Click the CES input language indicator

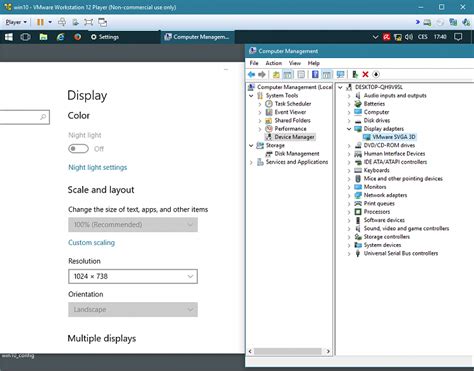[x=423, y=37]
